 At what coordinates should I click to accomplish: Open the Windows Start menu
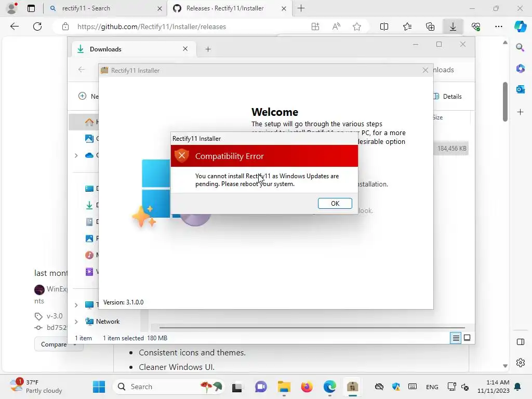point(99,387)
